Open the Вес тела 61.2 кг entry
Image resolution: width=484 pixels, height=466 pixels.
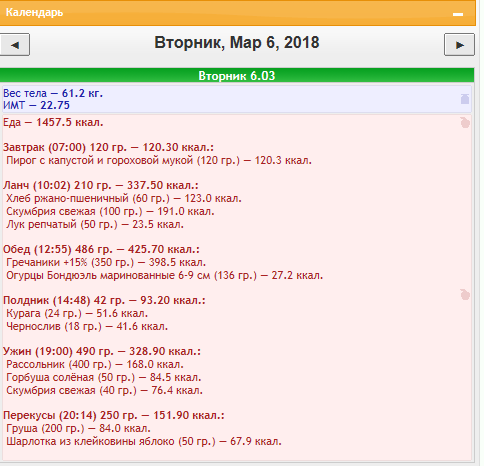[x=53, y=93]
